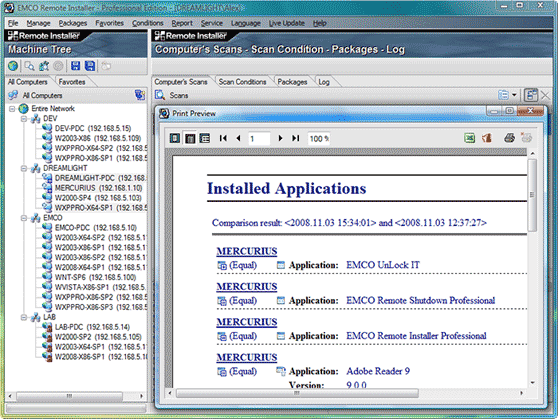The image size is (558, 419).
Task: Click the Machine Tree horizontal scrollbar thumb
Action: tap(69, 396)
